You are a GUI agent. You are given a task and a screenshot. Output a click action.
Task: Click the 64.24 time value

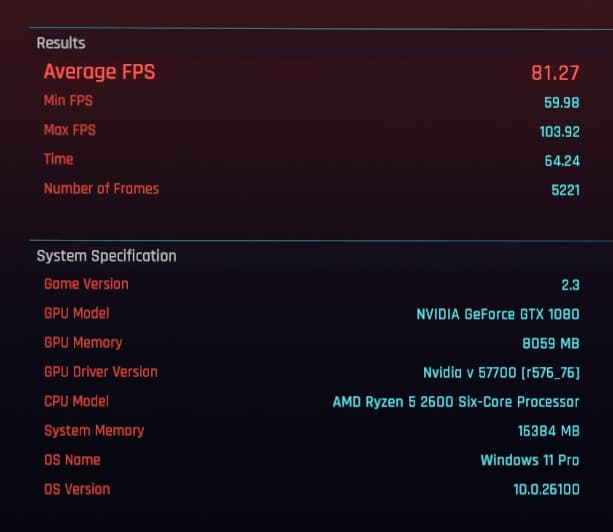click(562, 161)
